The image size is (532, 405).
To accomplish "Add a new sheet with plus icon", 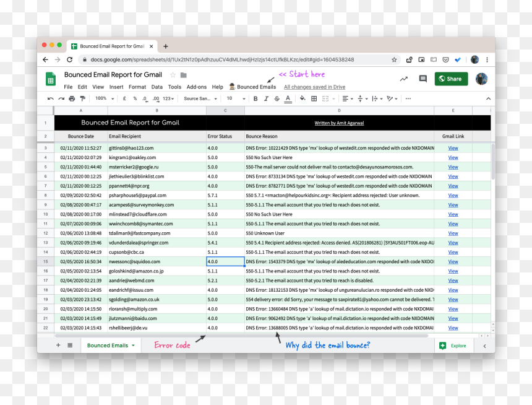I will point(58,345).
